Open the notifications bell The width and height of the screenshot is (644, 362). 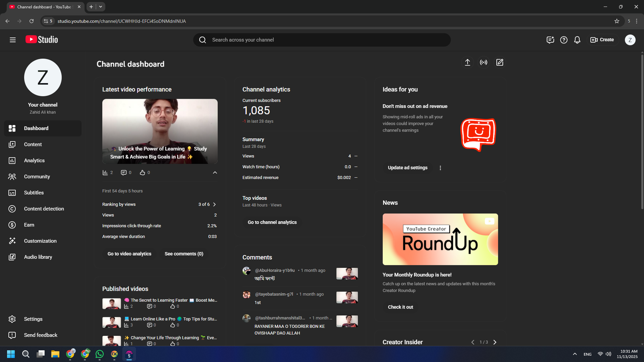point(577,40)
